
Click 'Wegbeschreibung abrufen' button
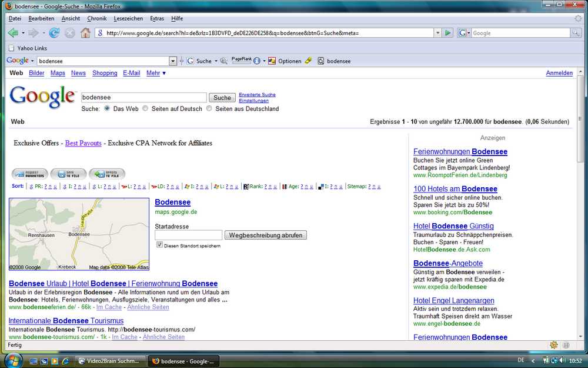pyautogui.click(x=266, y=235)
